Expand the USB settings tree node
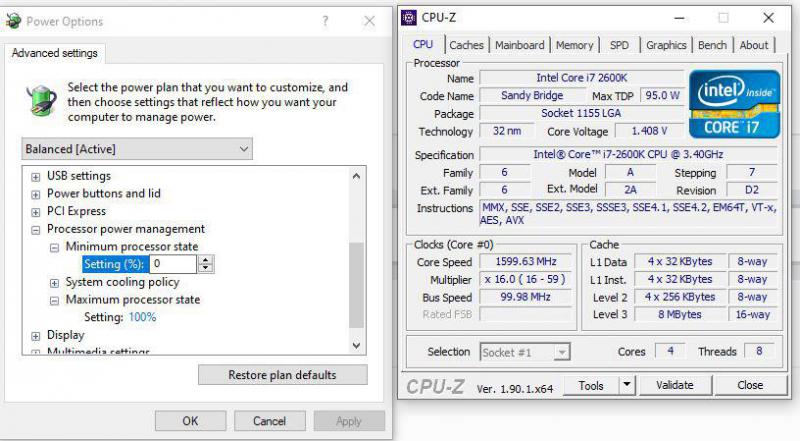The width and height of the screenshot is (800, 441). 36,177
